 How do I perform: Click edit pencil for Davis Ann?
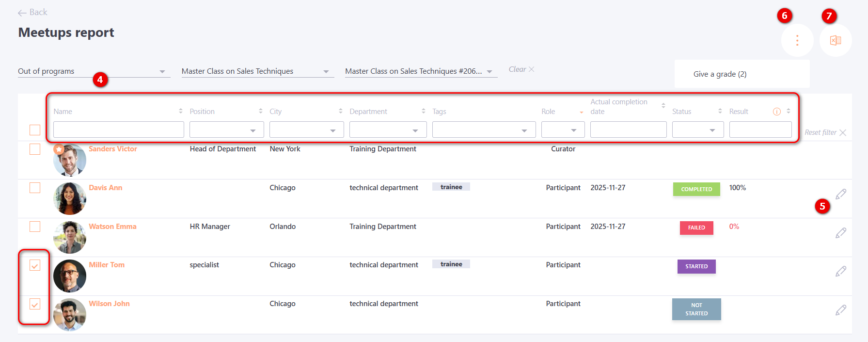[841, 194]
